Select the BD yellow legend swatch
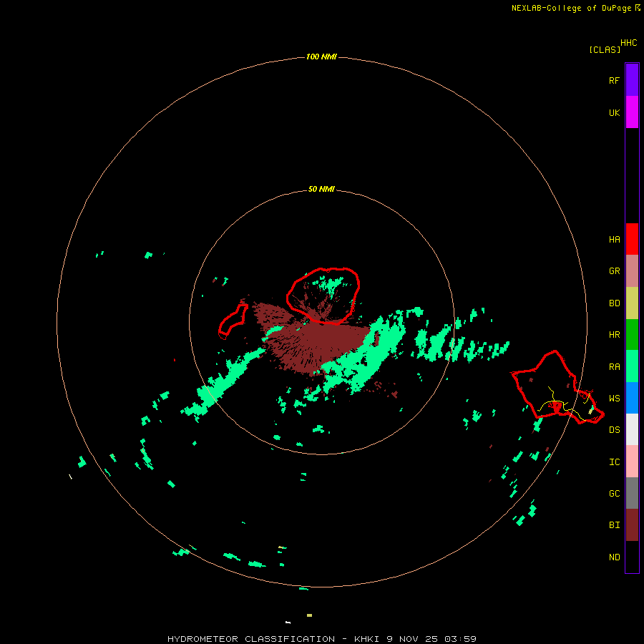 pos(632,303)
